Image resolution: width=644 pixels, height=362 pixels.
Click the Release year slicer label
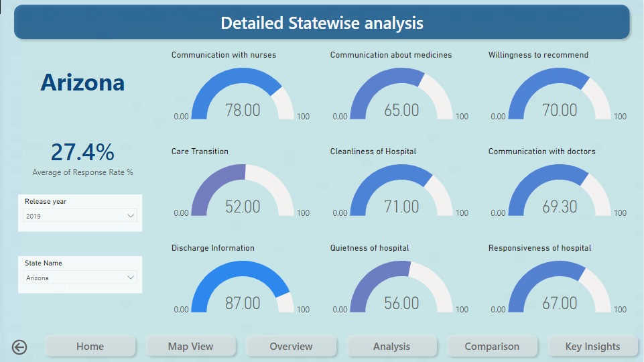(x=46, y=201)
